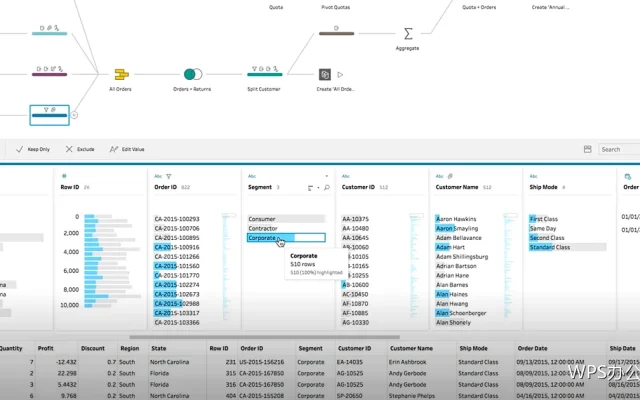Select customer AA-10375 in Customer ID
Viewport: 640px width, 400px height.
pos(355,219)
